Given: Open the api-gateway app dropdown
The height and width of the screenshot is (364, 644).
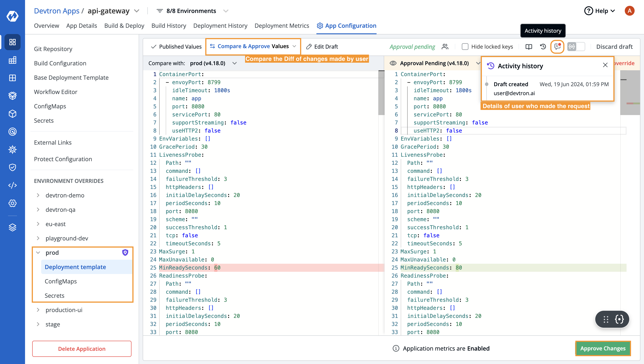Looking at the screenshot, I should coord(136,11).
